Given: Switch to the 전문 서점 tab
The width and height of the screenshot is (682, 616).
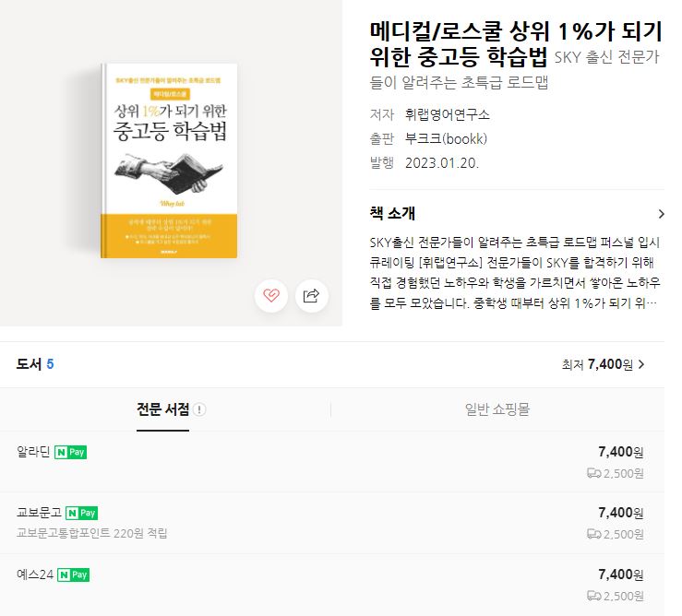Looking at the screenshot, I should [x=162, y=409].
